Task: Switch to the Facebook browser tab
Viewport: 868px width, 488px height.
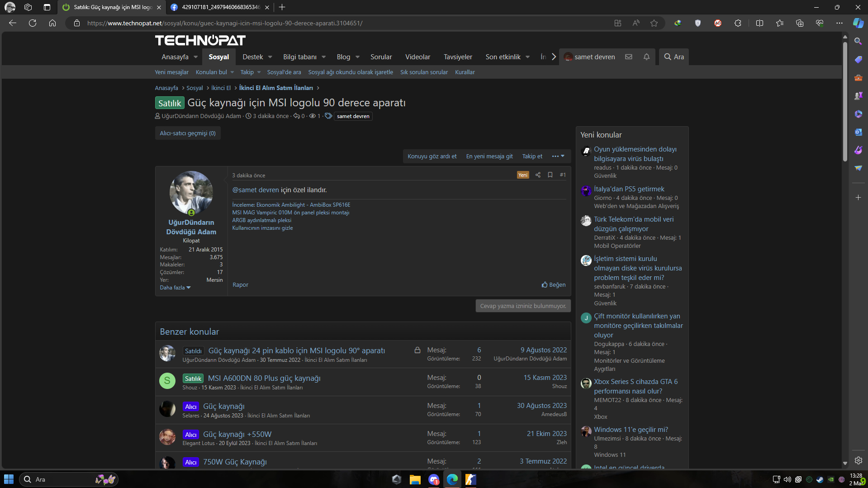Action: (x=220, y=7)
